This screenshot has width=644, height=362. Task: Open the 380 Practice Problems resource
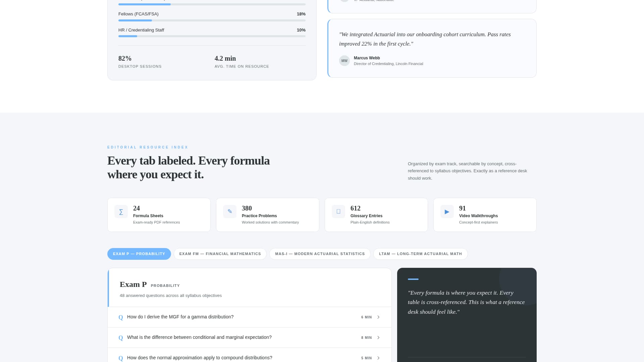[x=267, y=215]
